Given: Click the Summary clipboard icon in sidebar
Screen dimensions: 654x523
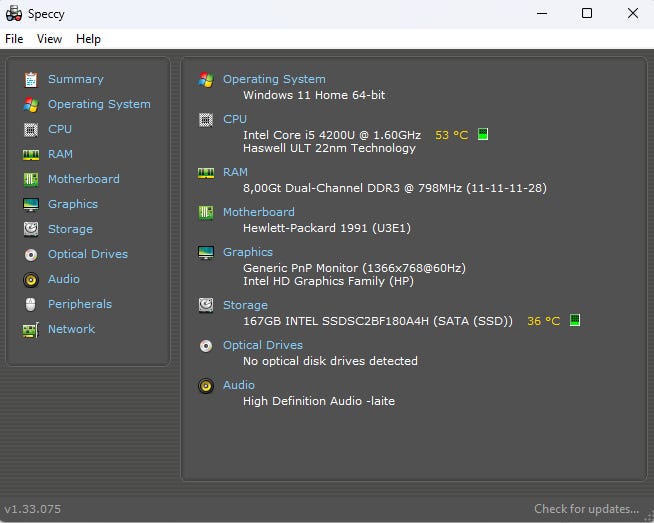Looking at the screenshot, I should pos(31,80).
